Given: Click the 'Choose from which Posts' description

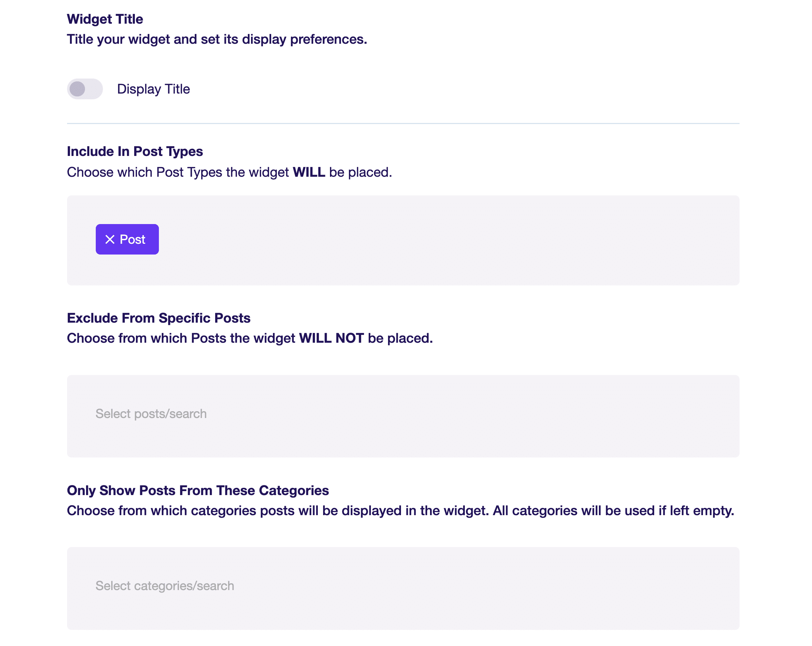Looking at the screenshot, I should tap(250, 338).
